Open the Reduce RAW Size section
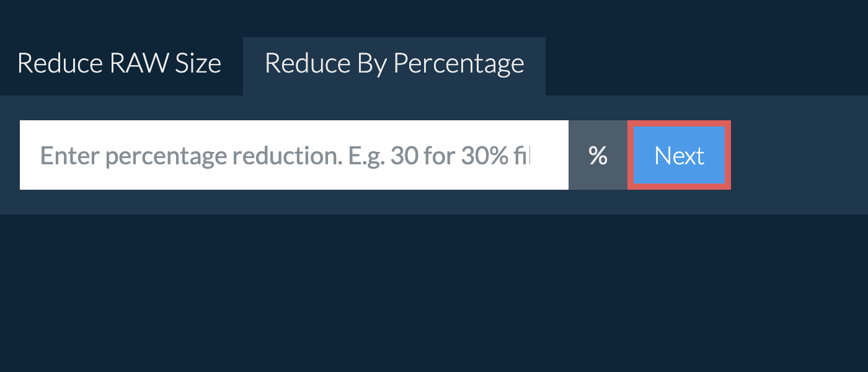The image size is (868, 372). pyautogui.click(x=119, y=64)
